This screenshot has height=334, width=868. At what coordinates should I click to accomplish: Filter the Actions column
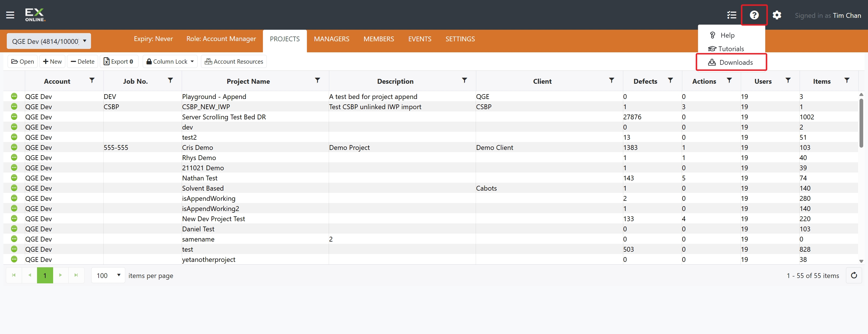(x=729, y=80)
